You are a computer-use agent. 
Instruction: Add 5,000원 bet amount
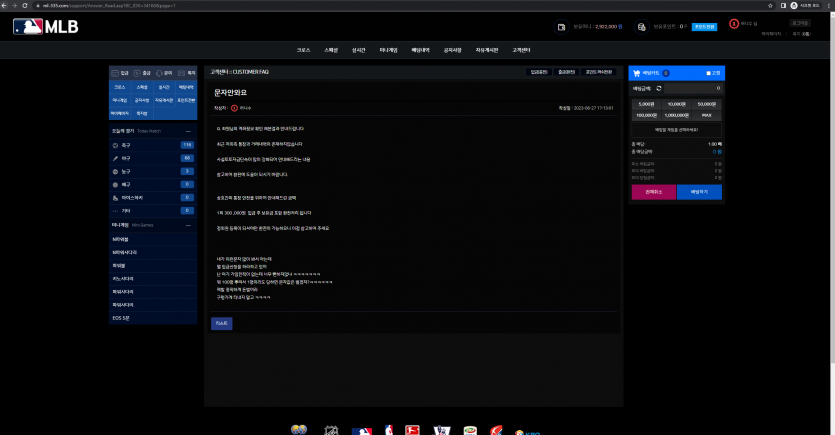click(x=646, y=104)
